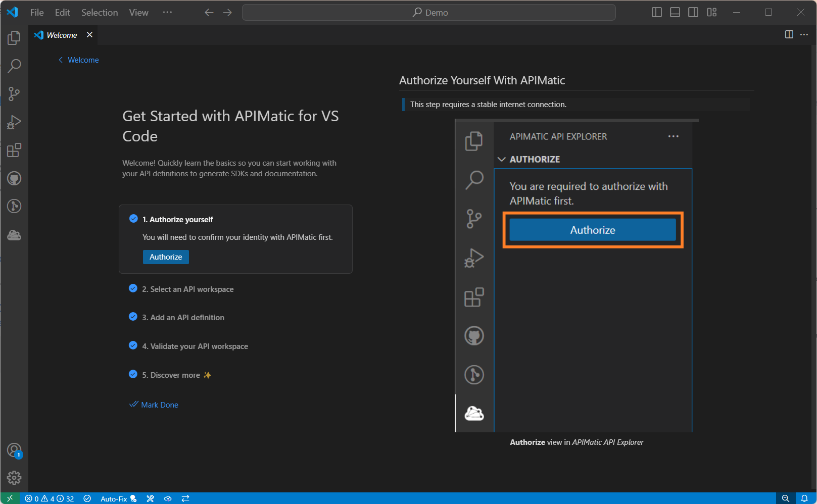817x504 pixels.
Task: Toggle the bottom panel layout icon
Action: [675, 12]
